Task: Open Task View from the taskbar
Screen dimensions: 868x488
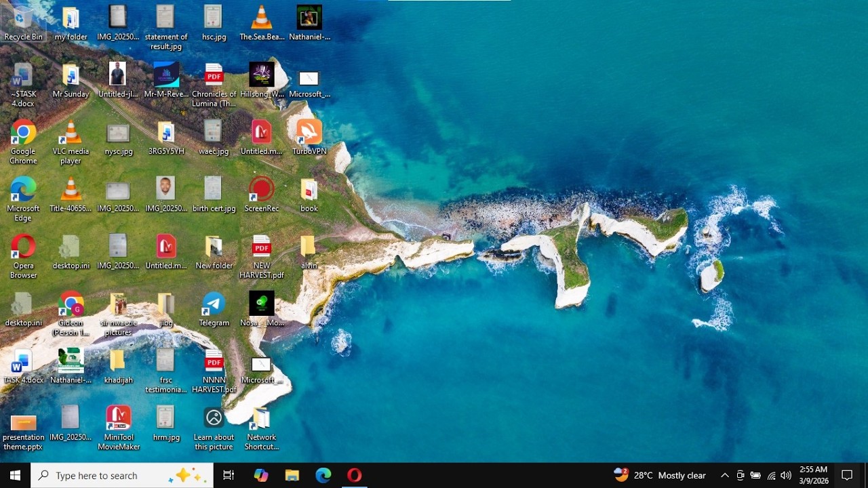Action: click(x=229, y=475)
